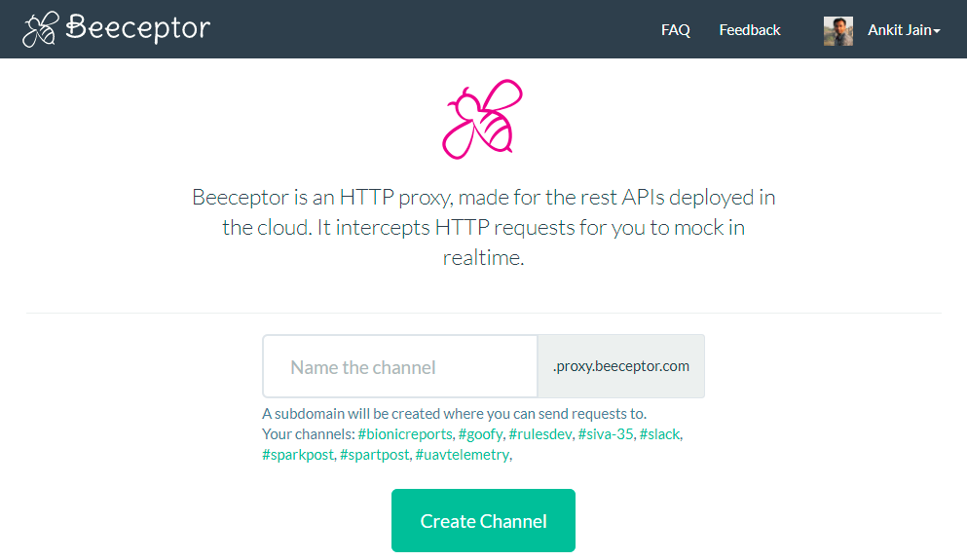
Task: Click the subdomain help text line
Action: coord(455,413)
